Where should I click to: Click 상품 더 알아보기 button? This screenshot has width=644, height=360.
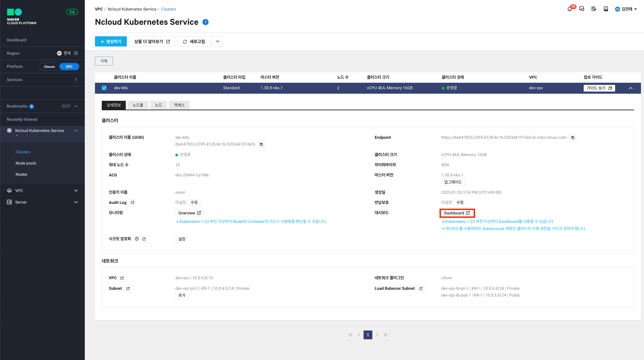pos(152,41)
